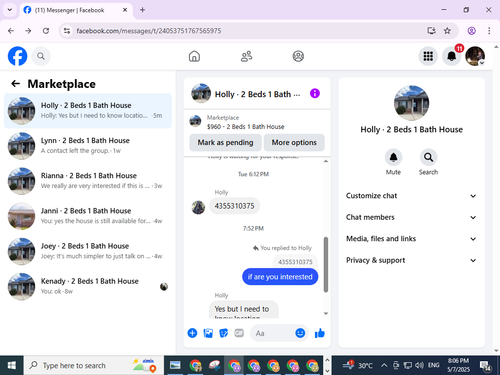Screen dimensions: 500x375
Task: Click the message scrollbar thumb in chat
Action: (x=326, y=264)
